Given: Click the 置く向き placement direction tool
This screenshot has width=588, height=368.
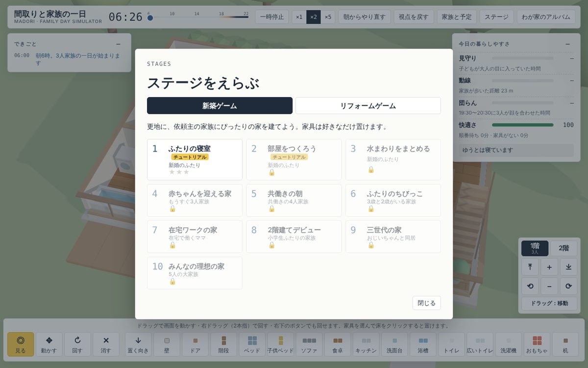Looking at the screenshot, I should [138, 344].
